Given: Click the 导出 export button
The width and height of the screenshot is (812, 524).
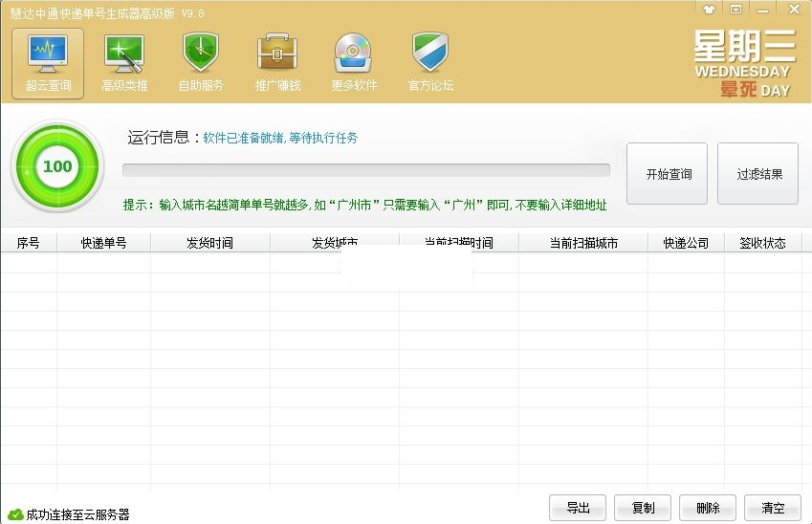Looking at the screenshot, I should coord(578,508).
